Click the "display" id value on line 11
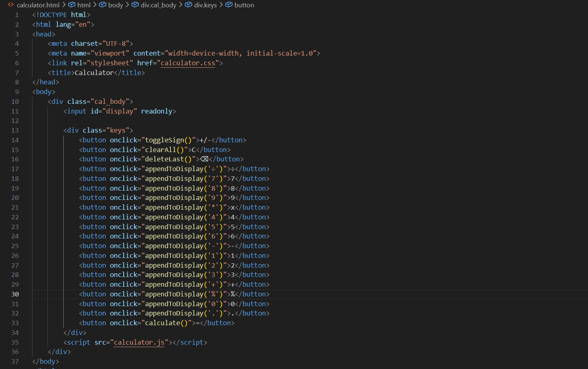Screen dimensions: 588x369 click(119, 111)
